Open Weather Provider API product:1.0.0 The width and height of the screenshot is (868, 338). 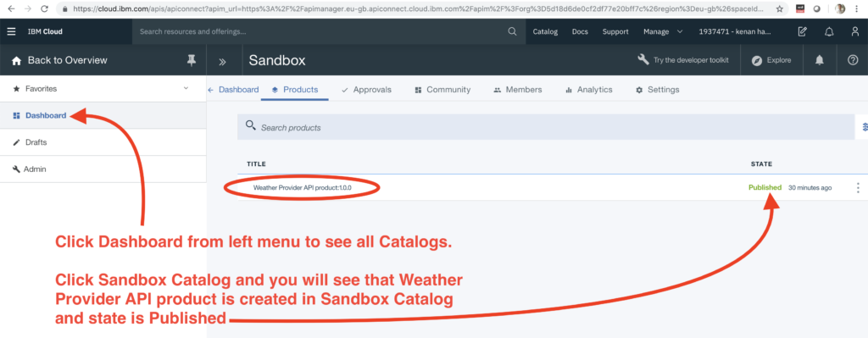303,187
